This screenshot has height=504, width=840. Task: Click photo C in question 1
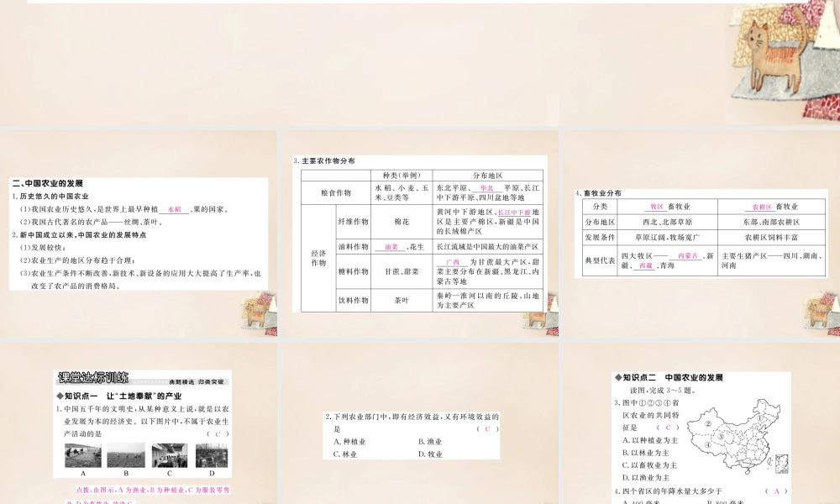point(170,455)
